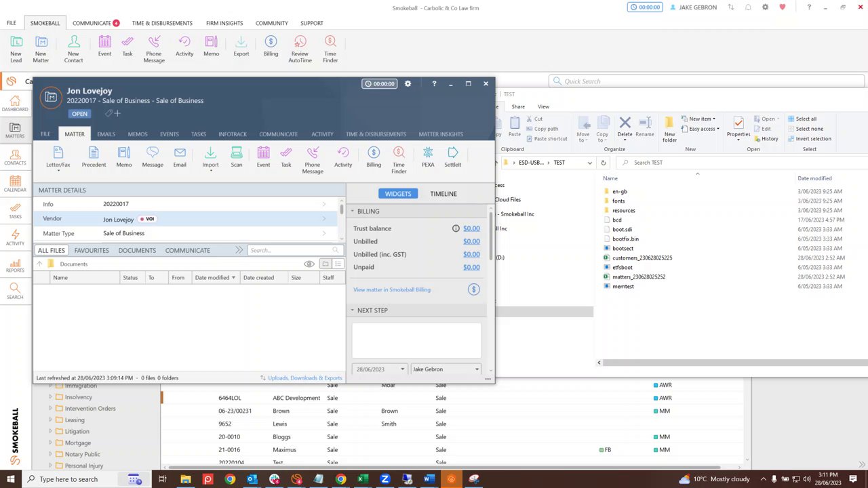Select the Favourites tab in documents panel
868x488 pixels.
click(x=92, y=250)
